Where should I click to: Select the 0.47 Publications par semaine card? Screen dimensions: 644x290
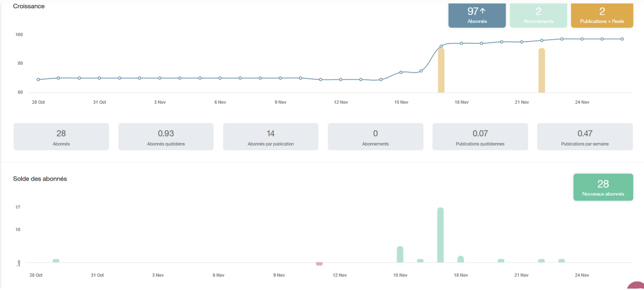tap(585, 137)
